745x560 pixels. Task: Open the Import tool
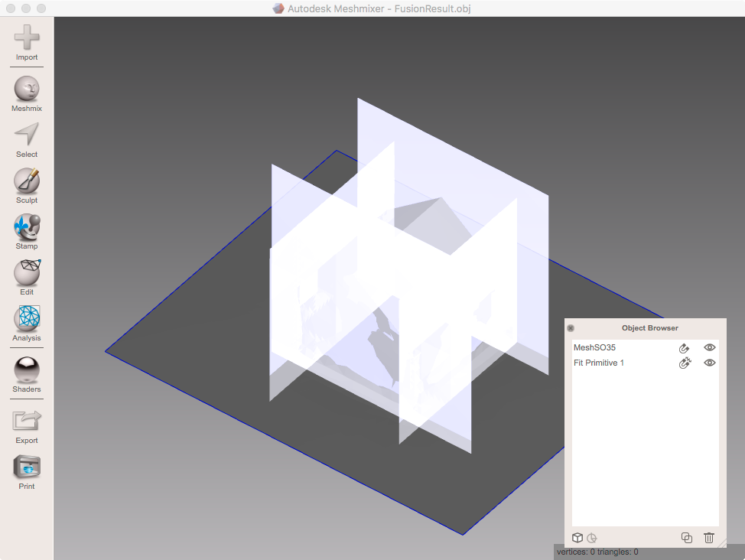click(26, 43)
